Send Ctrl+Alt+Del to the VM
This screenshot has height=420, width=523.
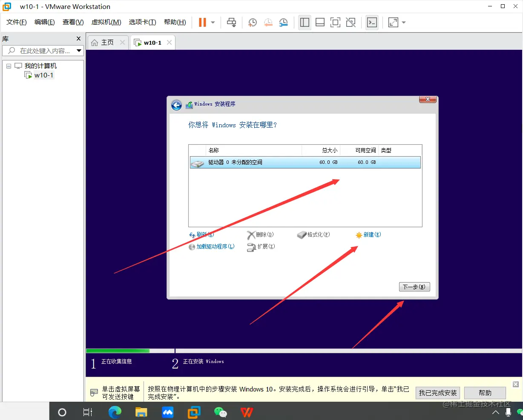231,23
